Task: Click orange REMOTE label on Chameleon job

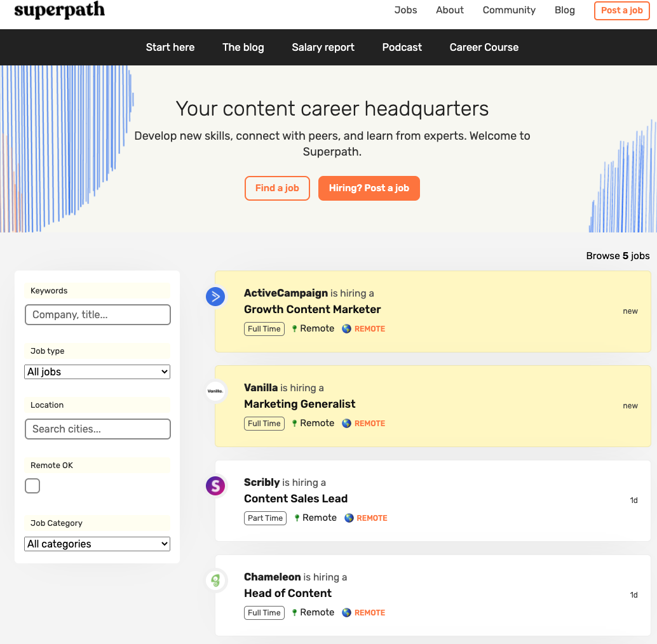Action: point(370,613)
